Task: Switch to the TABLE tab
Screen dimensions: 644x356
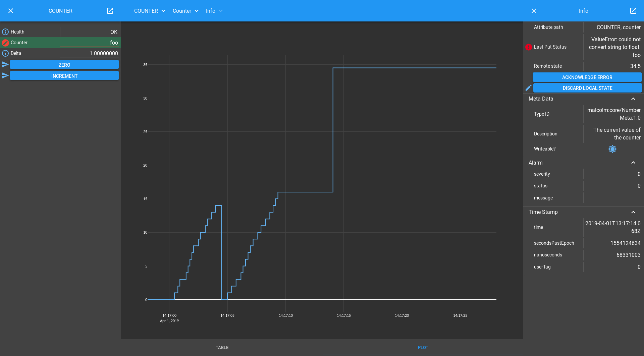Action: [222, 348]
